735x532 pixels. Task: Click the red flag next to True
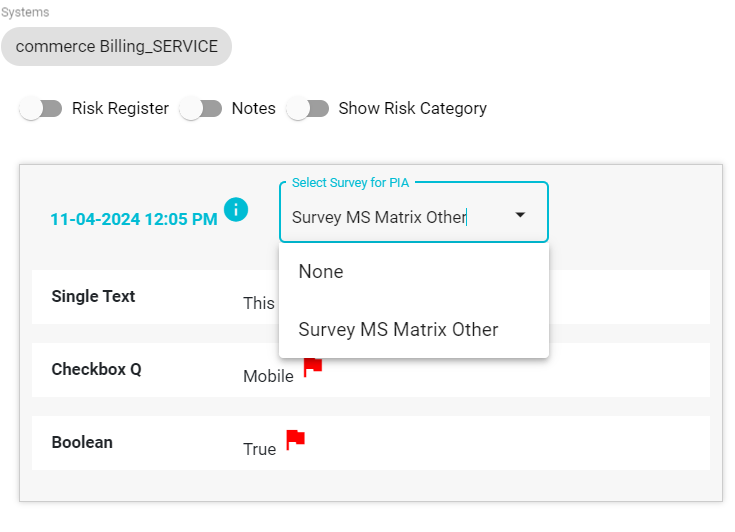tap(295, 440)
